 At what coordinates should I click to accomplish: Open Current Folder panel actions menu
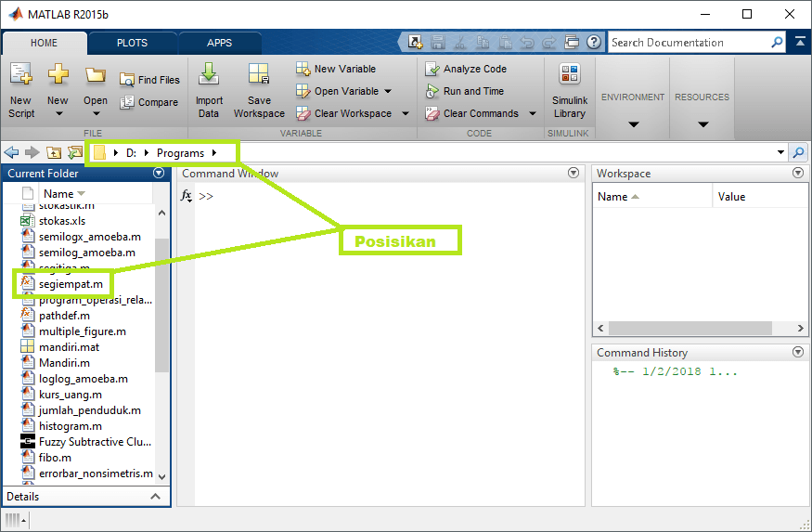pos(159,173)
